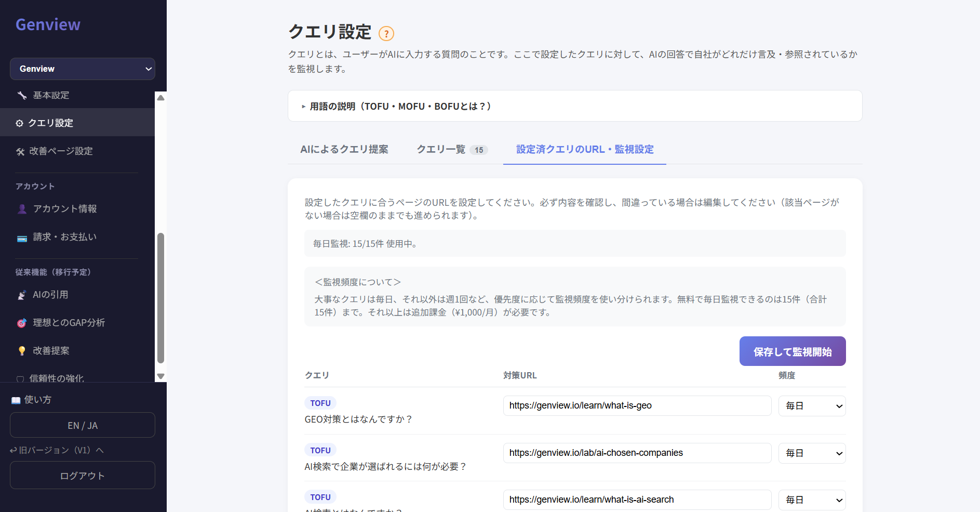
Task: Click query text AI検索で企業が選ばれるには何が必要？
Action: (x=386, y=467)
